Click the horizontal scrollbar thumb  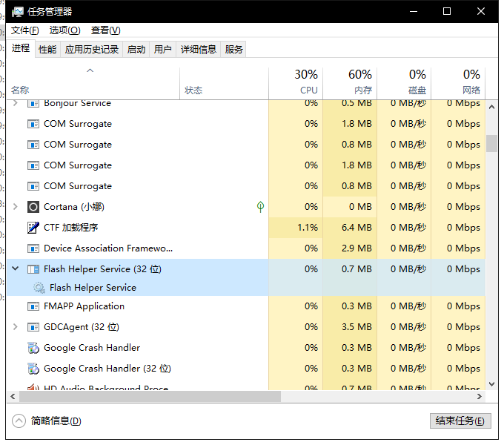[x=150, y=397]
